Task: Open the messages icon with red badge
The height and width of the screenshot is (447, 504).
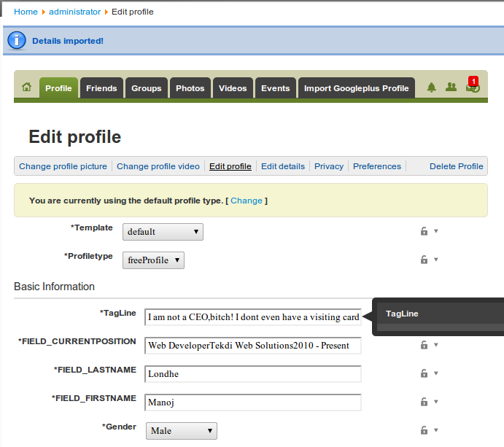Action: click(x=472, y=88)
